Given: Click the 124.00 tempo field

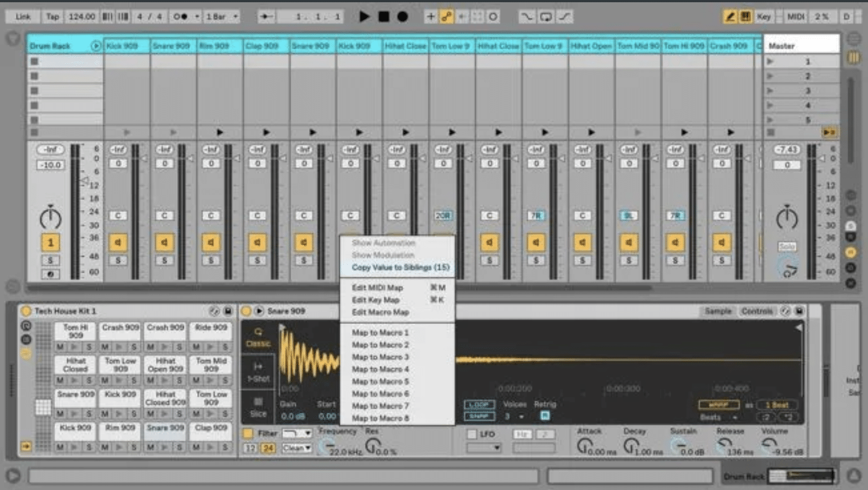Looking at the screenshot, I should click(82, 16).
